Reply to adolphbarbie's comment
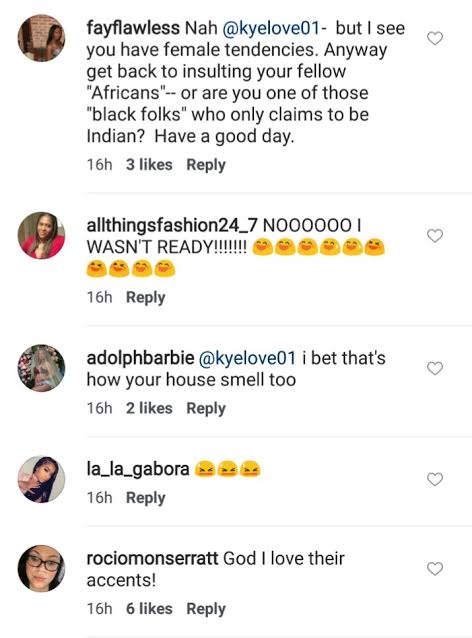Image resolution: width=472 pixels, height=638 pixels. coord(206,409)
